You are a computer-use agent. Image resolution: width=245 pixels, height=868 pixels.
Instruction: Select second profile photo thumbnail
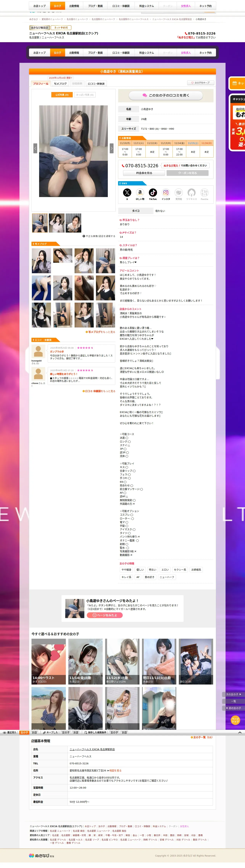pos(56,223)
